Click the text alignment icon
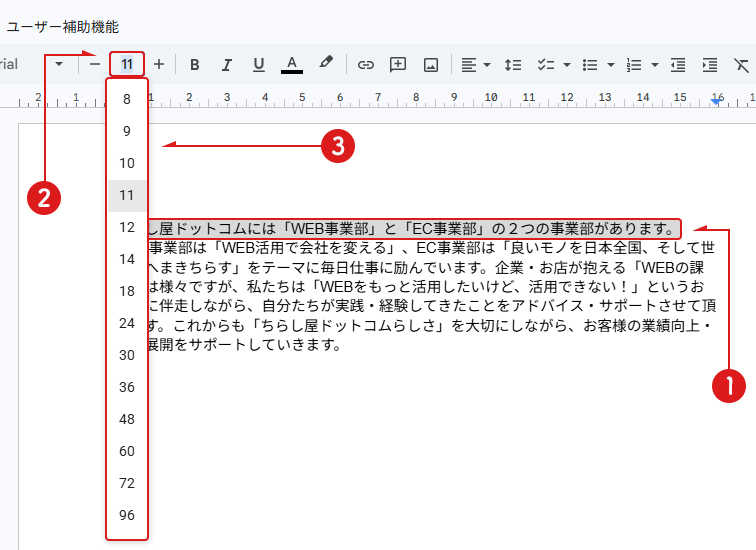Image resolution: width=756 pixels, height=550 pixels. click(x=469, y=65)
